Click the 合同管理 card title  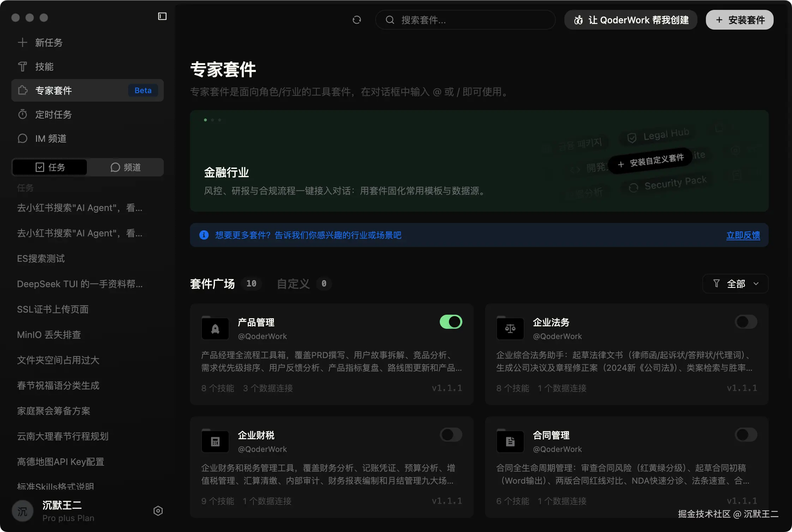click(551, 435)
